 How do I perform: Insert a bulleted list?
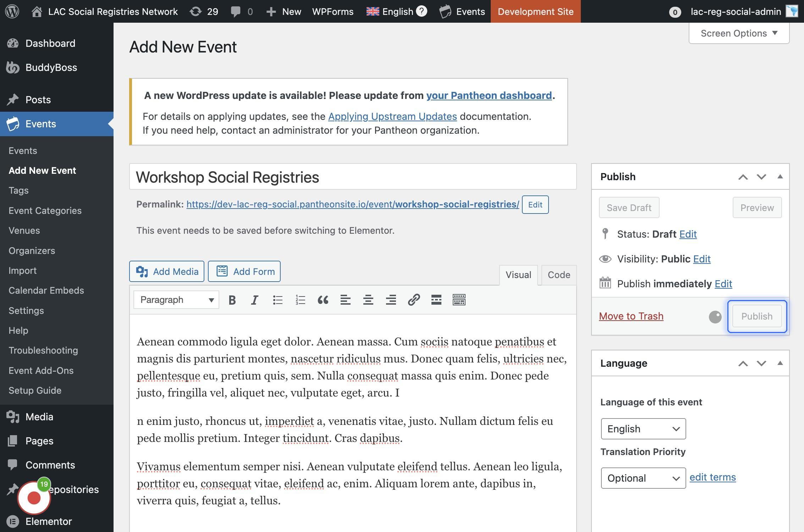coord(277,300)
